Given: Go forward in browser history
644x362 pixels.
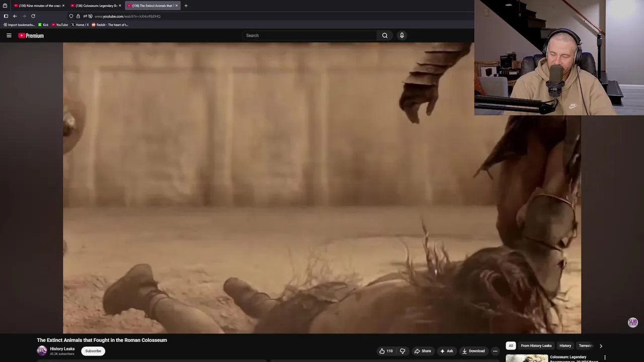Looking at the screenshot, I should point(24,16).
